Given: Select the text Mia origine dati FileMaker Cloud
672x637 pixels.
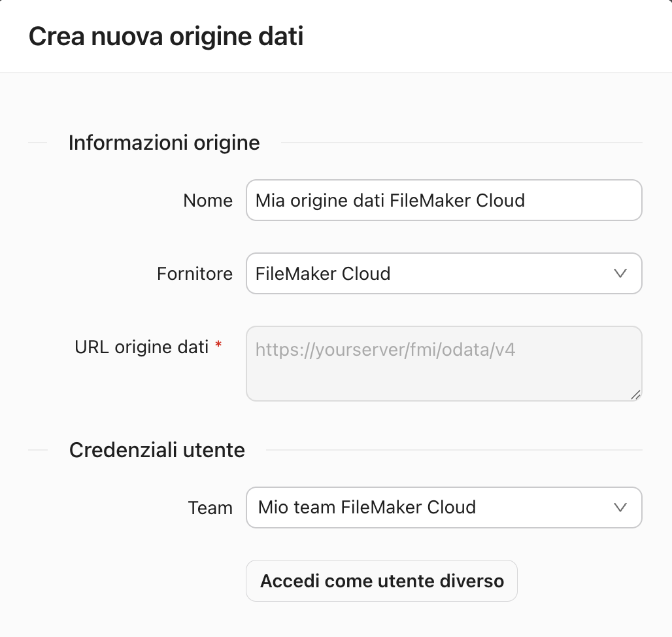Looking at the screenshot, I should click(x=392, y=200).
